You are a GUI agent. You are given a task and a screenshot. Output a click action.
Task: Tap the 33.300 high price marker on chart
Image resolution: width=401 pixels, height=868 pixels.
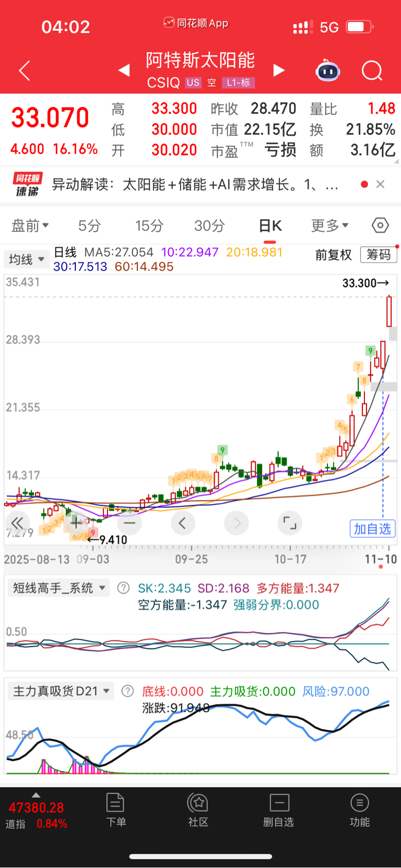click(365, 283)
